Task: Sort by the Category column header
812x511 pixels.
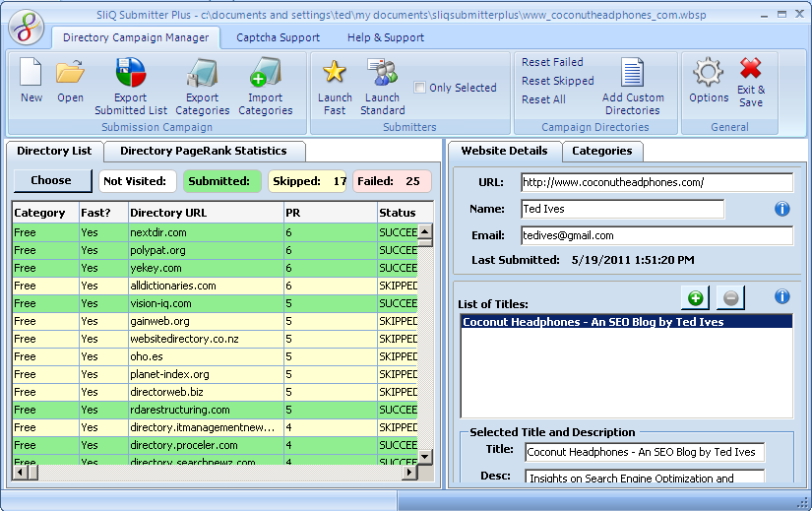Action: click(x=45, y=213)
